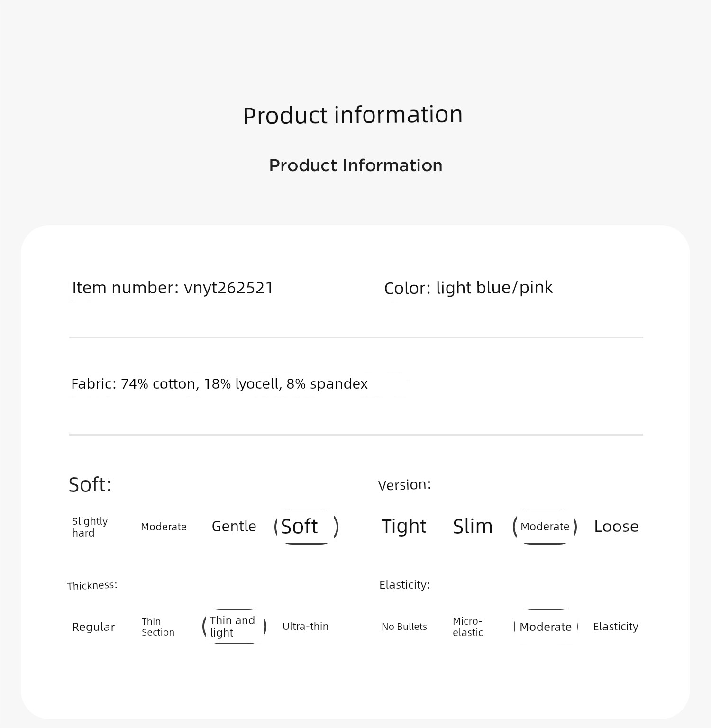Select the 'Tight' version option
This screenshot has height=728, width=711.
point(404,526)
